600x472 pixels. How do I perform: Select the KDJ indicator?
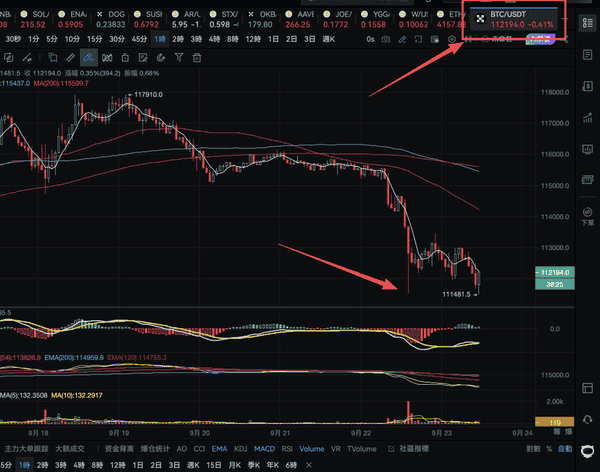pos(240,449)
